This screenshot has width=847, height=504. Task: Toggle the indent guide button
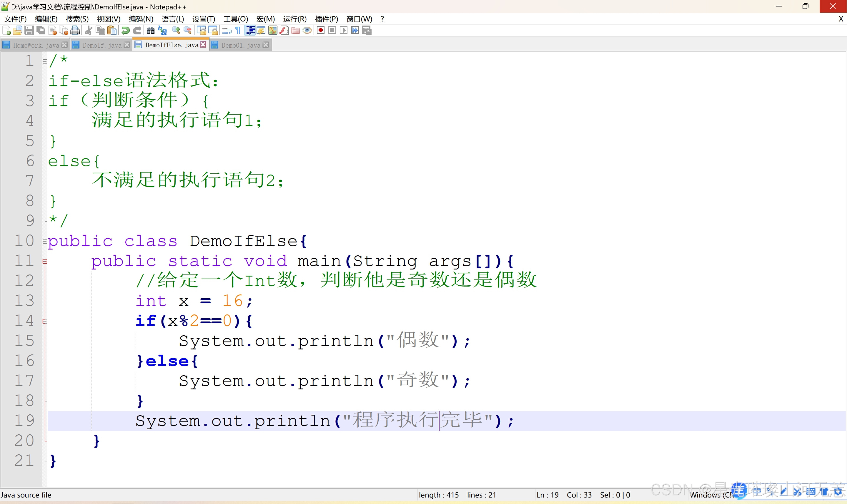(250, 31)
